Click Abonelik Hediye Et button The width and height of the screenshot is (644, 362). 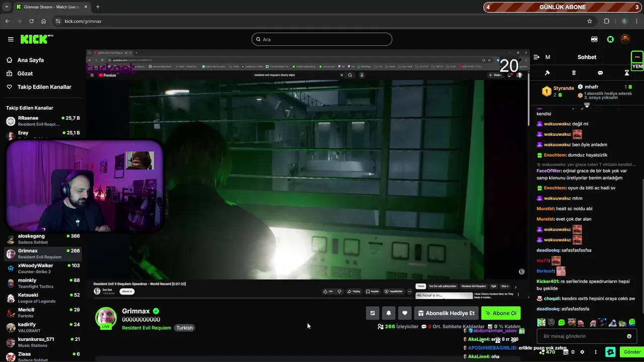(446, 313)
